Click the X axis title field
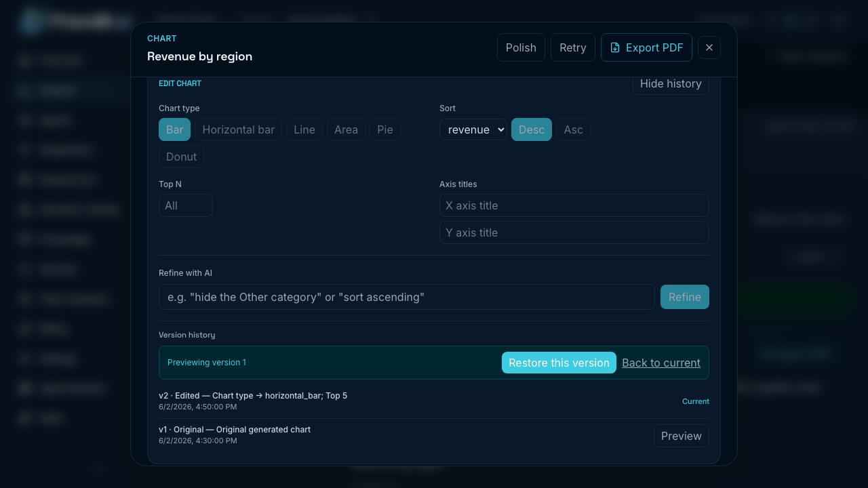Screen dimensions: 868x488 point(574,205)
